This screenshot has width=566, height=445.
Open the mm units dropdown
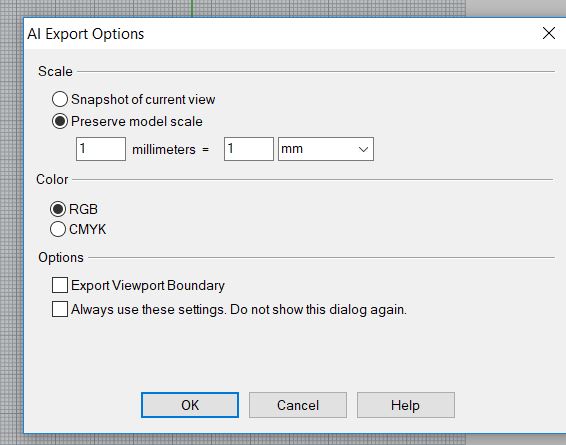pyautogui.click(x=326, y=149)
